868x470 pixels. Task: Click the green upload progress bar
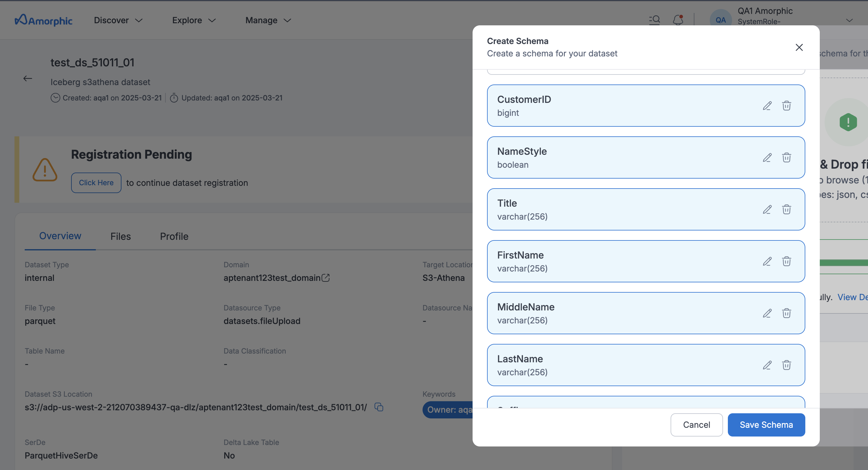click(844, 263)
